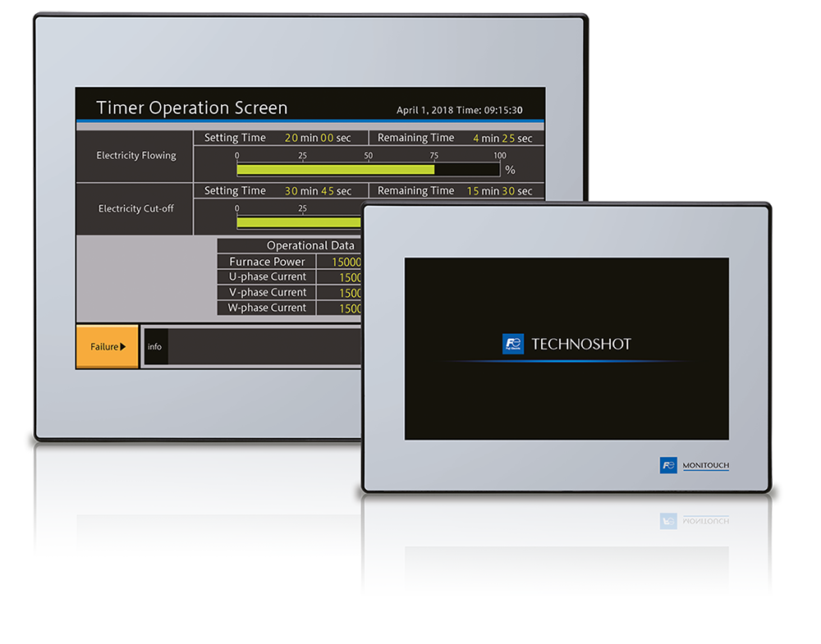Select the W-phase Current row label

tap(267, 308)
